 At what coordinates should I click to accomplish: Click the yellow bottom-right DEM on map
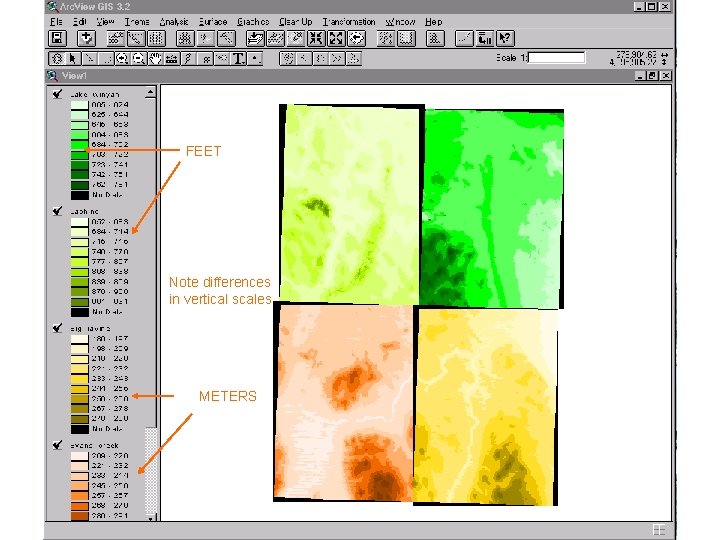click(485, 406)
